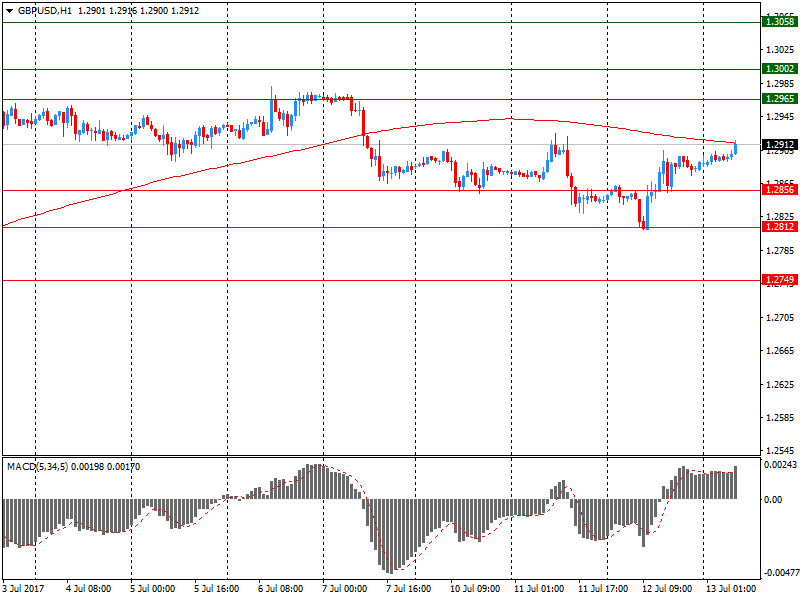The image size is (800, 600).
Task: Select the 1.3025 price scale value
Action: click(780, 49)
